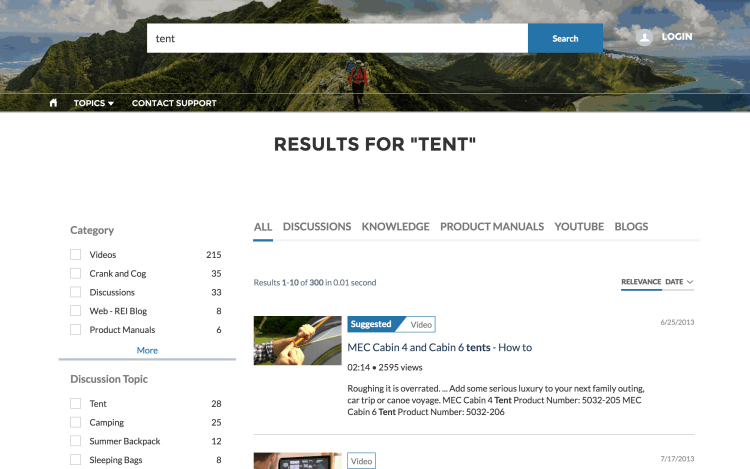Screen dimensions: 750x469
Task: Select the Camping discussion topic checkbox
Action: coord(75,422)
